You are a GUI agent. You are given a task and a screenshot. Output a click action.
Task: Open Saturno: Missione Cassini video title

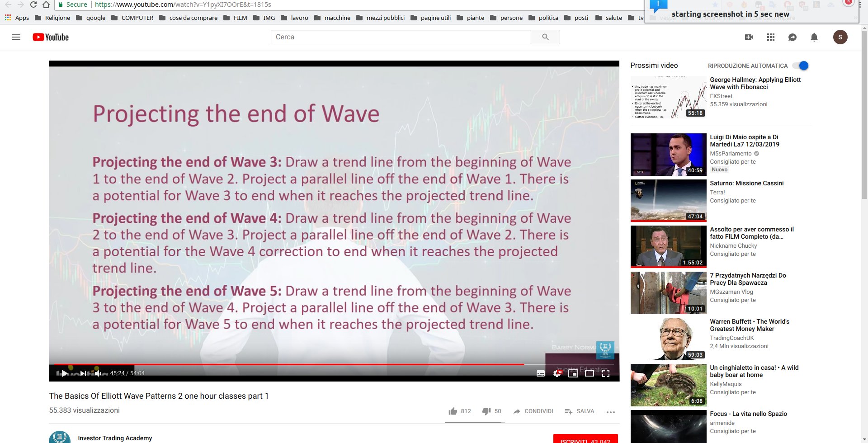[746, 183]
